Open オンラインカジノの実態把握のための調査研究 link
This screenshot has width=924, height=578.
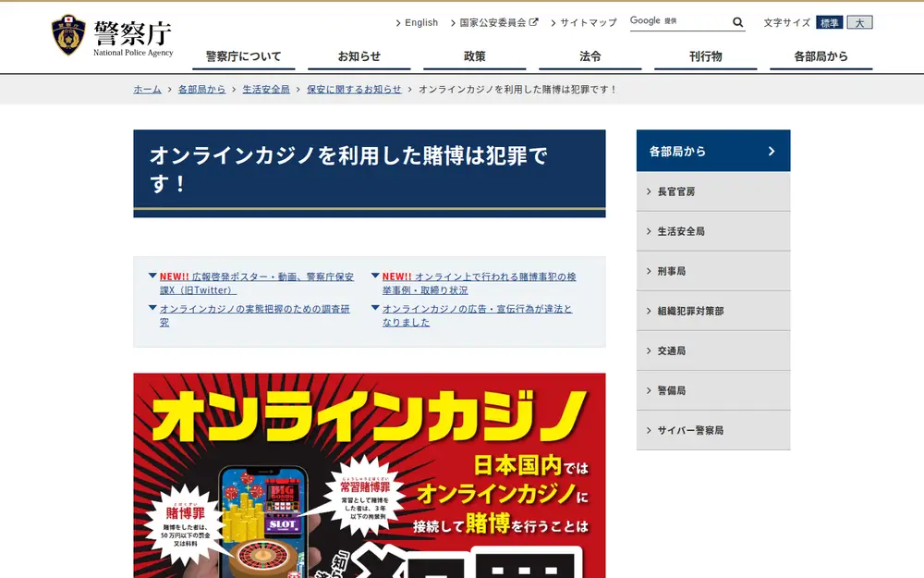[255, 315]
